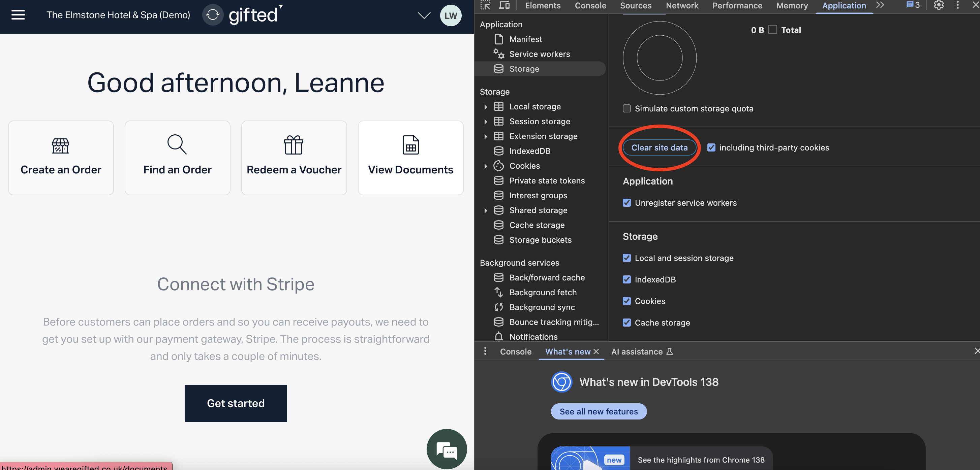Open DevTools settings gear
980x470 pixels.
click(x=939, y=5)
